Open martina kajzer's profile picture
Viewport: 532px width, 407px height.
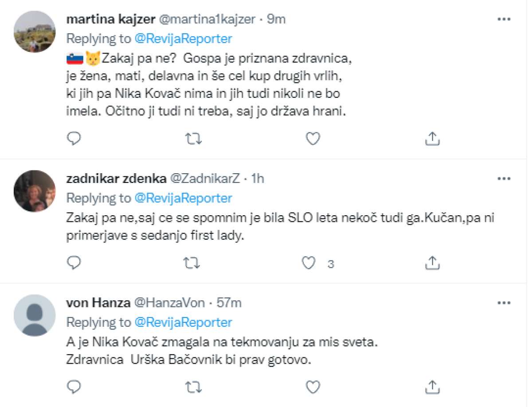click(35, 31)
